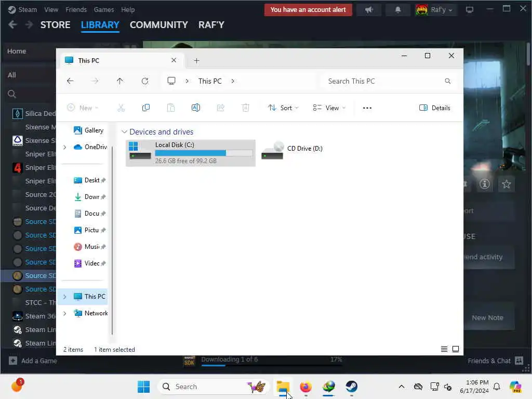
Task: Open the Steam Help menu
Action: [128, 10]
